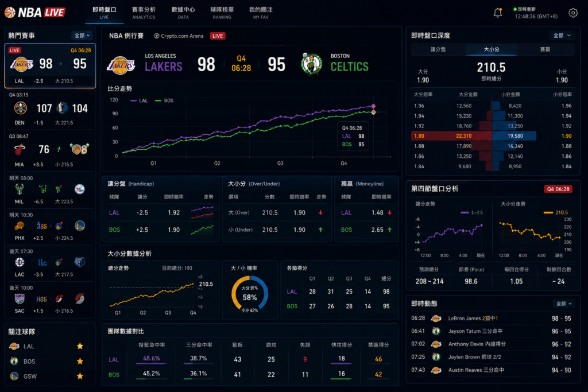This screenshot has height=392, width=588.
Task: Select LAL handicap odds 1.92
Action: [x=173, y=212]
